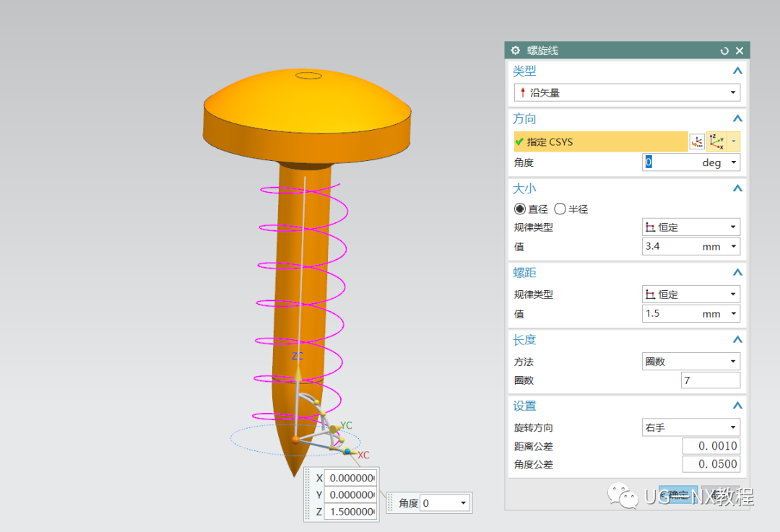Collapse the 大小 section
The height and width of the screenshot is (532, 780).
[x=737, y=188]
